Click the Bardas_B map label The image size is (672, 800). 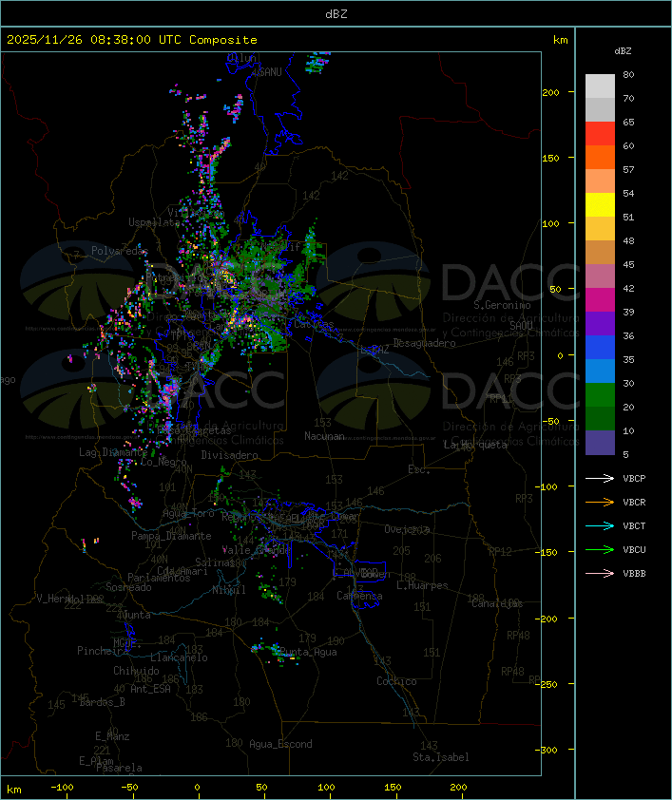point(102,702)
